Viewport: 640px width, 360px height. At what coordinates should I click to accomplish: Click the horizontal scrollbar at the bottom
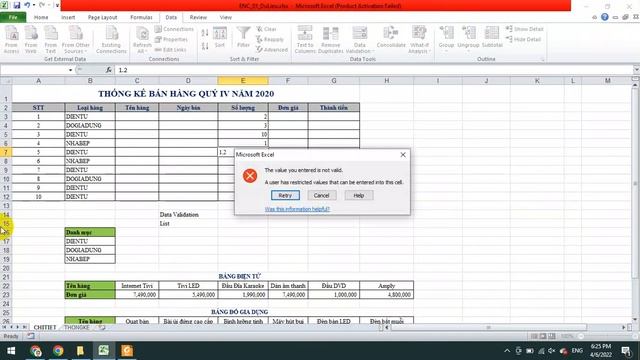pos(488,327)
